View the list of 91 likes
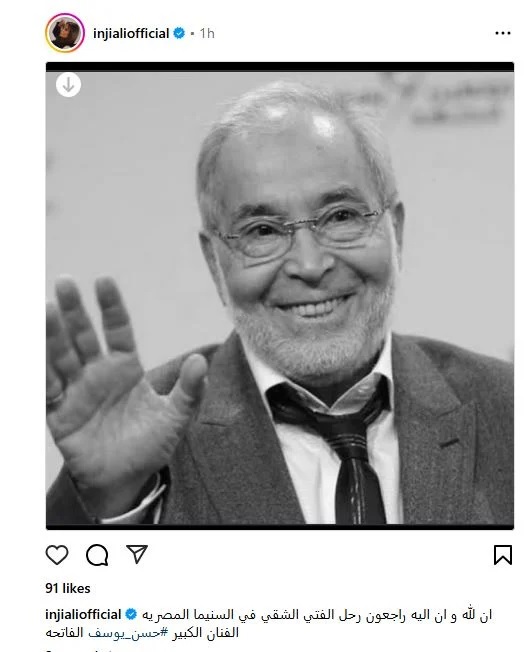The height and width of the screenshot is (652, 531). tap(68, 588)
